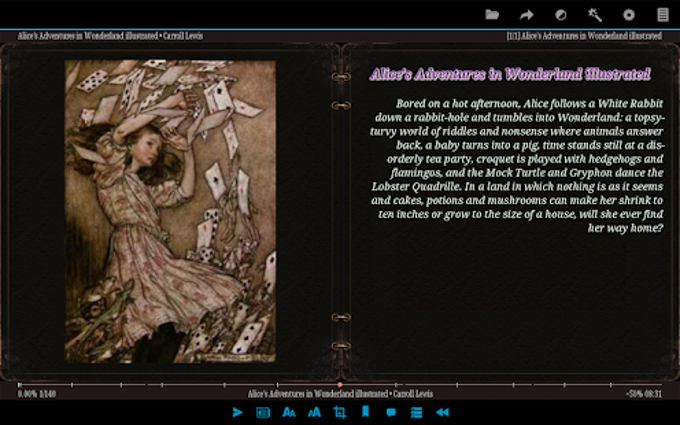Toggle the day/night theme circle icon
Viewport: 680px width, 425px height.
click(x=560, y=14)
